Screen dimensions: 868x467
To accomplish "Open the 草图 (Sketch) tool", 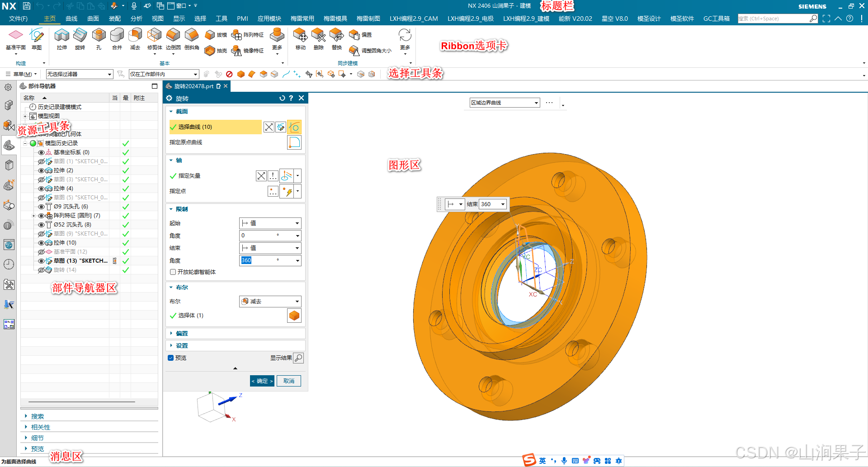I will click(37, 39).
